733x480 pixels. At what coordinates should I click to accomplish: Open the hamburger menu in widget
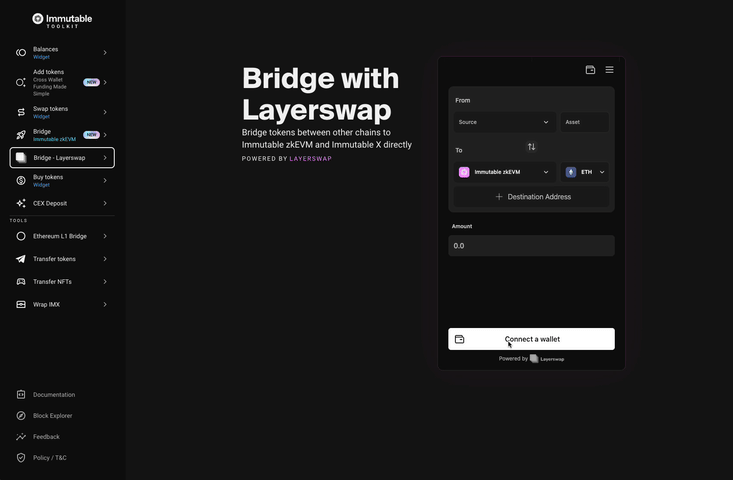coord(610,70)
